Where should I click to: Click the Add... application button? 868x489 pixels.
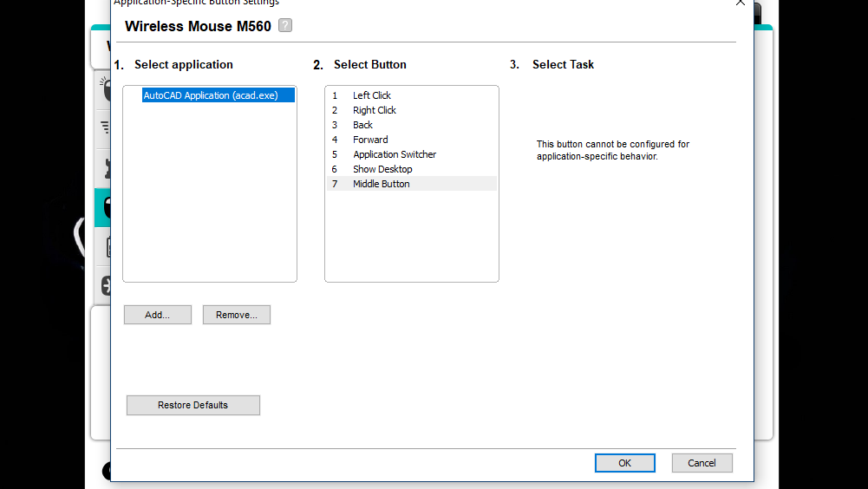(x=158, y=315)
